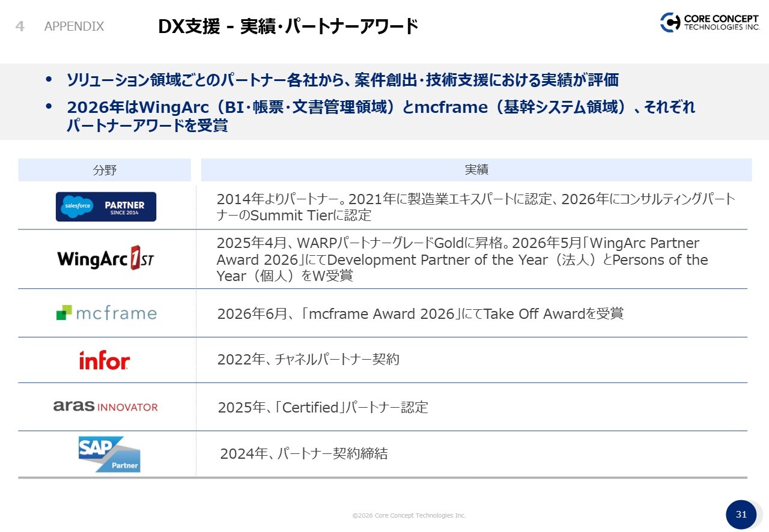769x532 pixels.
Task: Select the 分野 column header
Action: (x=105, y=170)
